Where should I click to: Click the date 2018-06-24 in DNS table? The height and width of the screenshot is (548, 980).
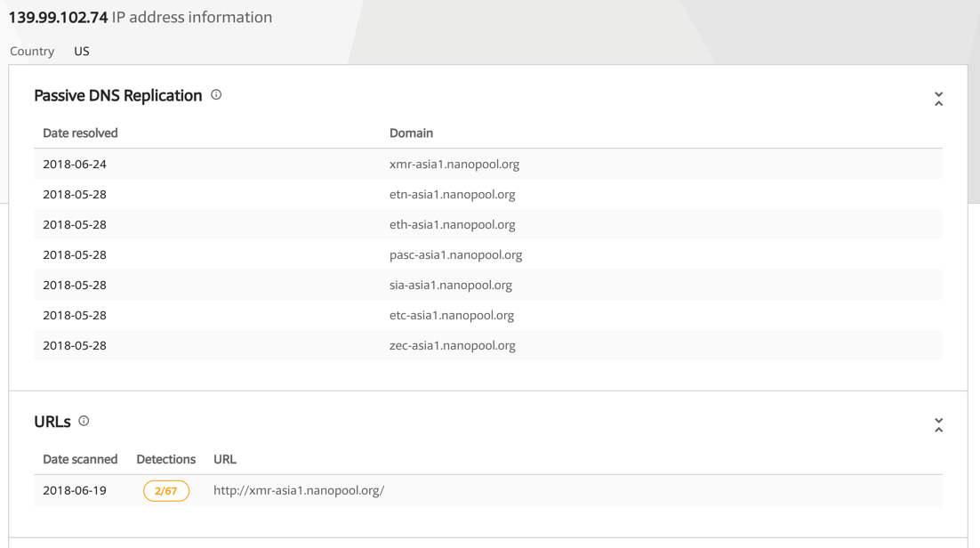tap(75, 165)
